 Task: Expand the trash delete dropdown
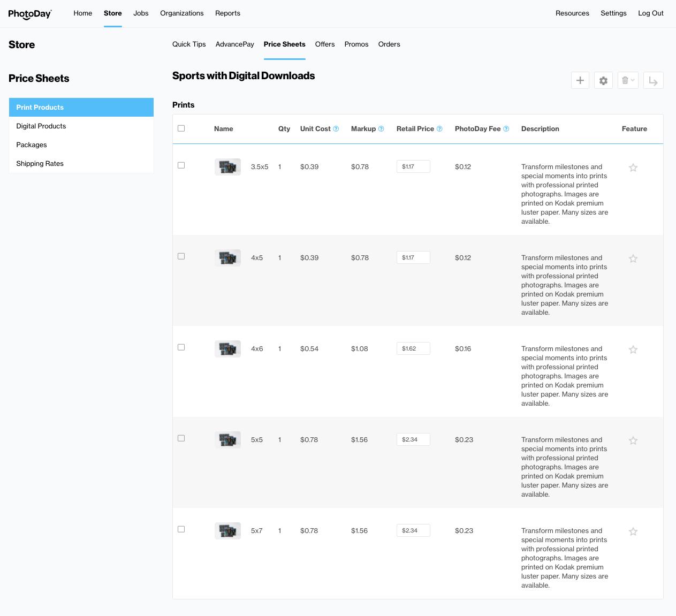pos(628,80)
